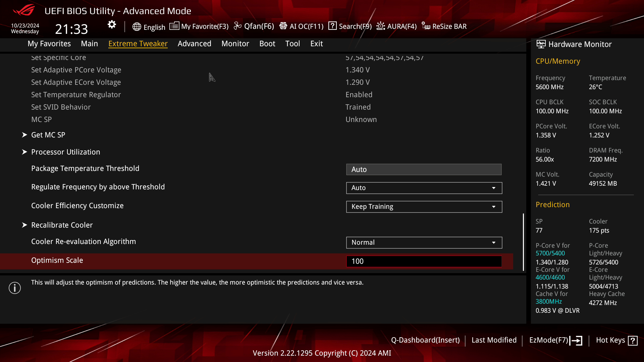Click Last Modified history option
This screenshot has height=362, width=644.
point(494,340)
